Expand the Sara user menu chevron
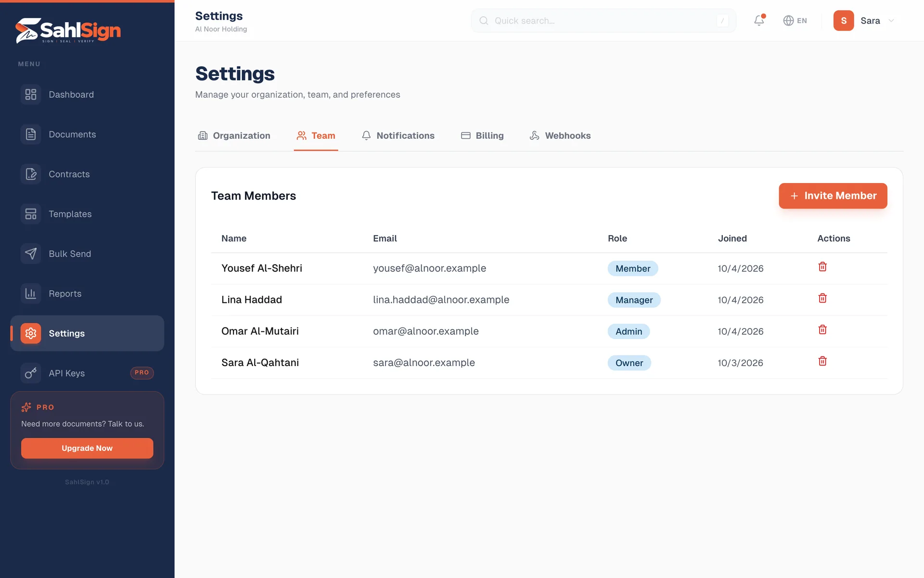The width and height of the screenshot is (924, 578). click(x=891, y=21)
